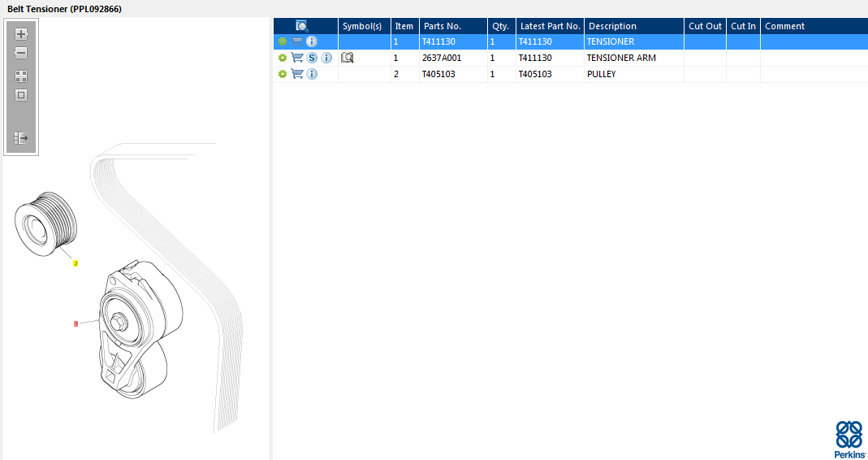
Task: Click yellow callout 2 on the diagram
Action: point(76,264)
